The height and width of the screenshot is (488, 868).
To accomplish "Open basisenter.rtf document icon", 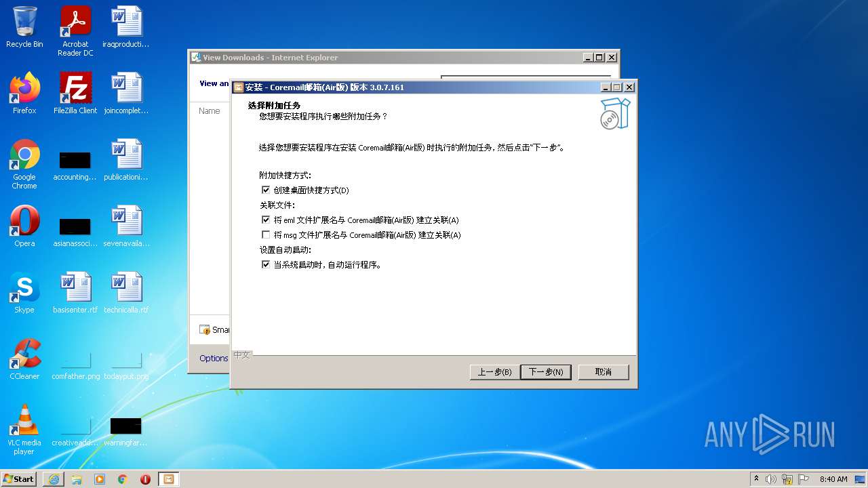I will click(x=75, y=293).
